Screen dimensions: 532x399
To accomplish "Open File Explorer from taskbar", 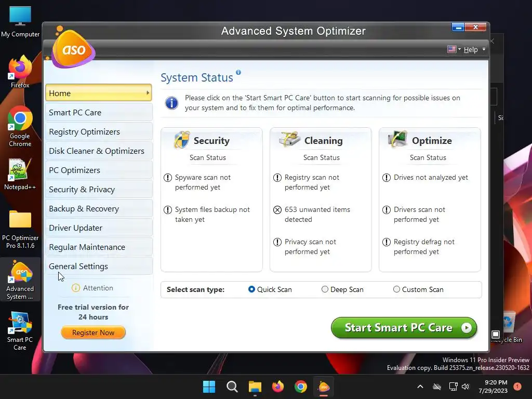I will [255, 387].
